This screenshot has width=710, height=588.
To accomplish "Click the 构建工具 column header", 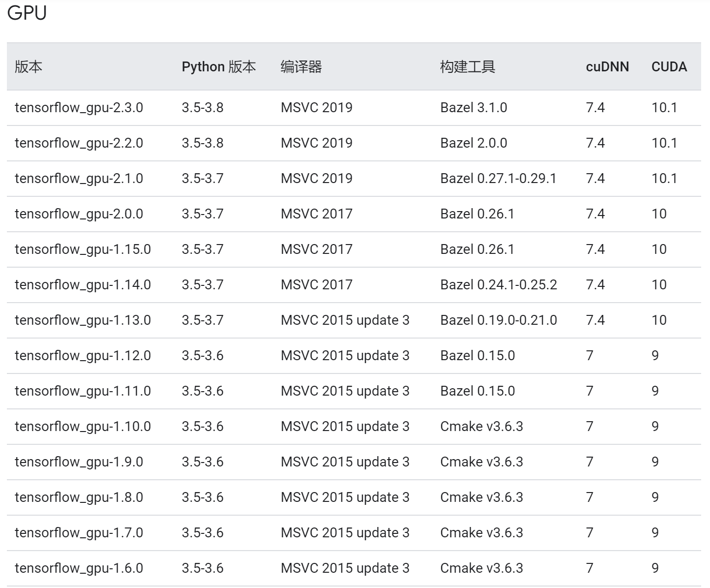I will [x=468, y=67].
